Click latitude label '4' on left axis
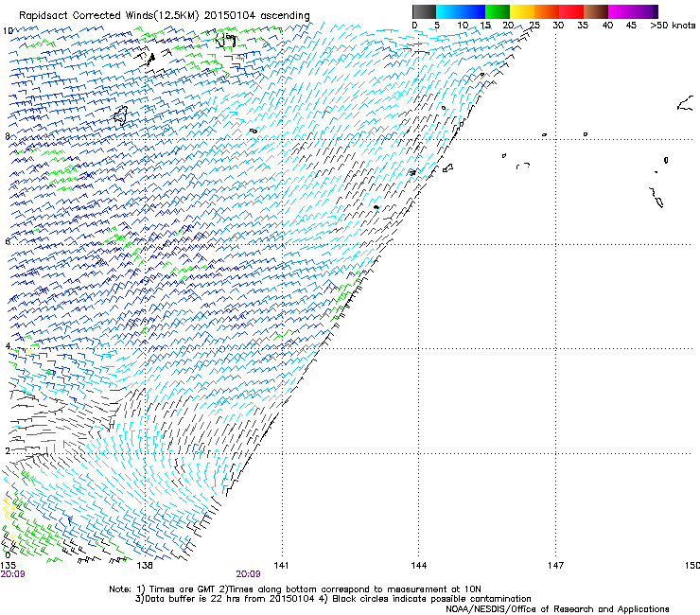The height and width of the screenshot is (615, 700). (8, 346)
